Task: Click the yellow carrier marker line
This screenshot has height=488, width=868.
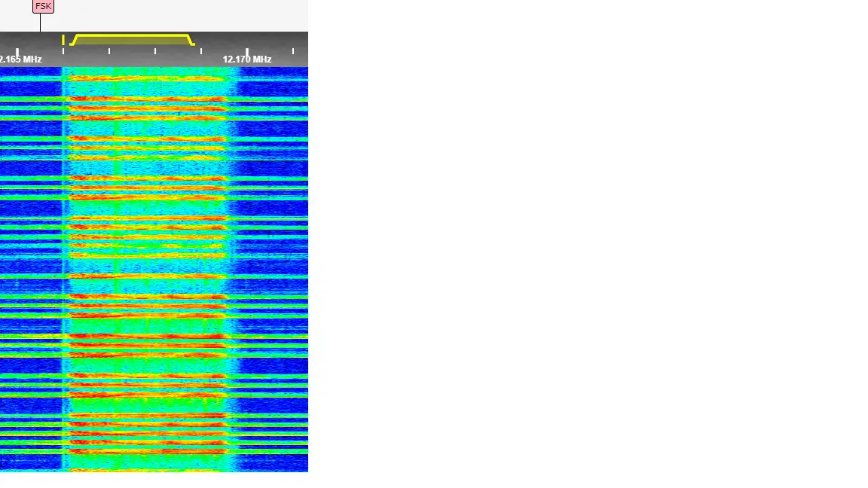Action: [63, 39]
